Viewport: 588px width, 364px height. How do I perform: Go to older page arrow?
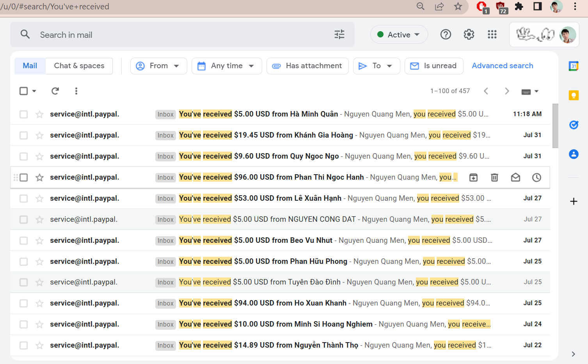pyautogui.click(x=507, y=91)
